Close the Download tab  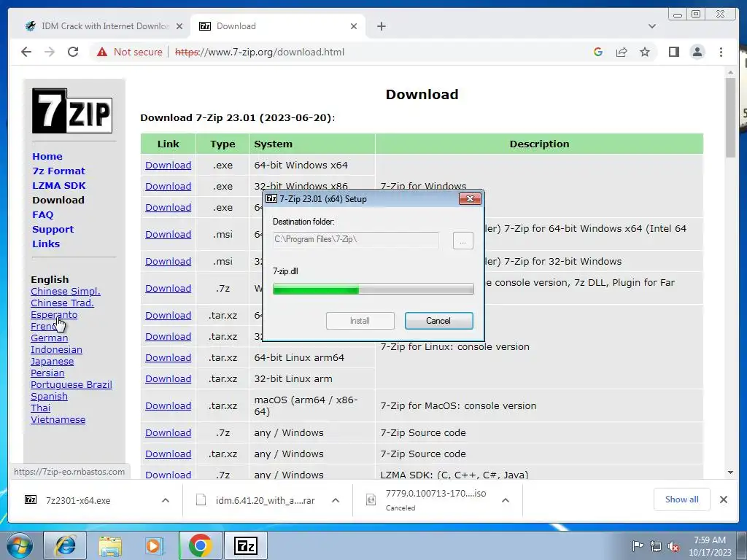354,26
